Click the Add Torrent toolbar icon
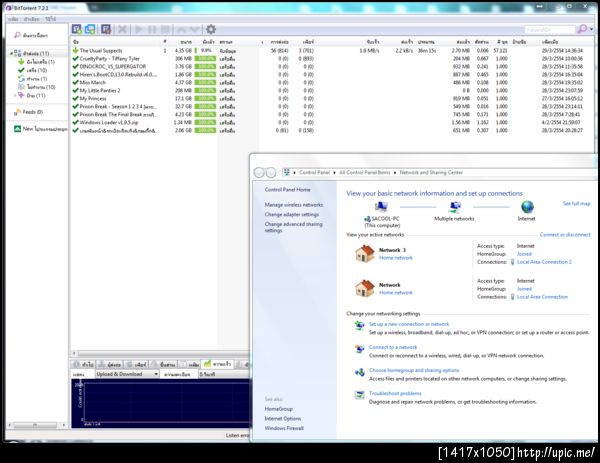The width and height of the screenshot is (600, 463). click(x=77, y=29)
